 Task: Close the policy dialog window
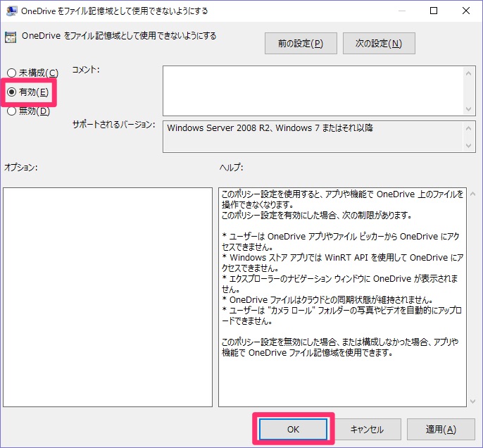(x=466, y=11)
